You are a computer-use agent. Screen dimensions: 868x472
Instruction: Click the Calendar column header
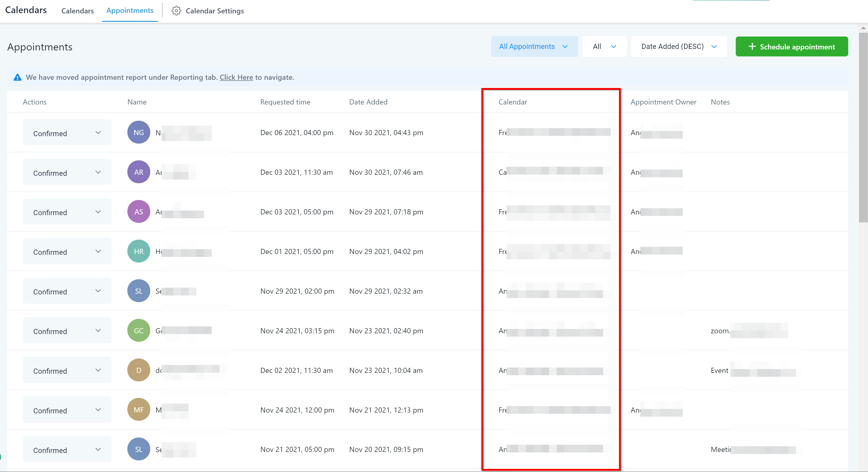point(512,102)
